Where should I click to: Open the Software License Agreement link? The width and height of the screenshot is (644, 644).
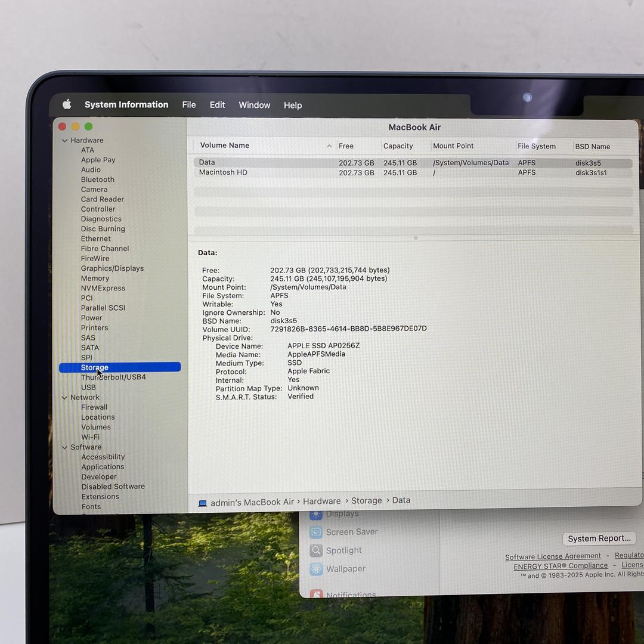pyautogui.click(x=553, y=556)
